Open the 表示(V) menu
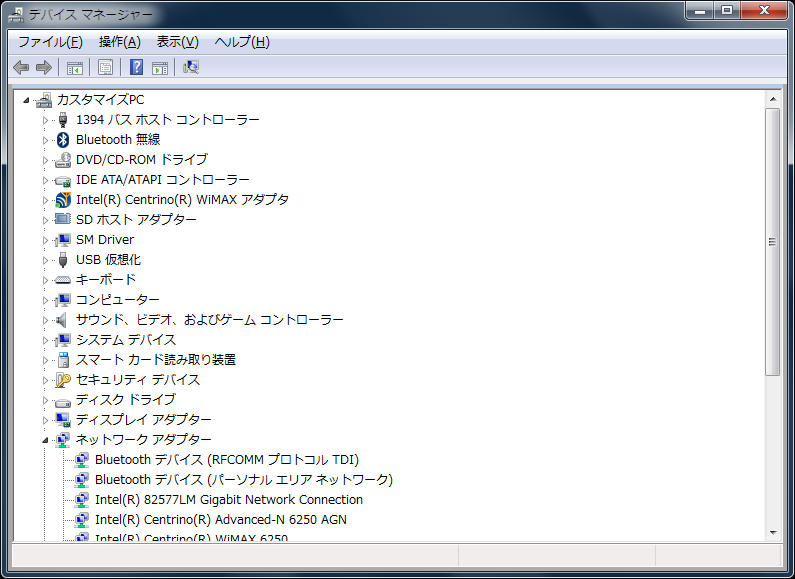The width and height of the screenshot is (795, 579). [x=177, y=42]
